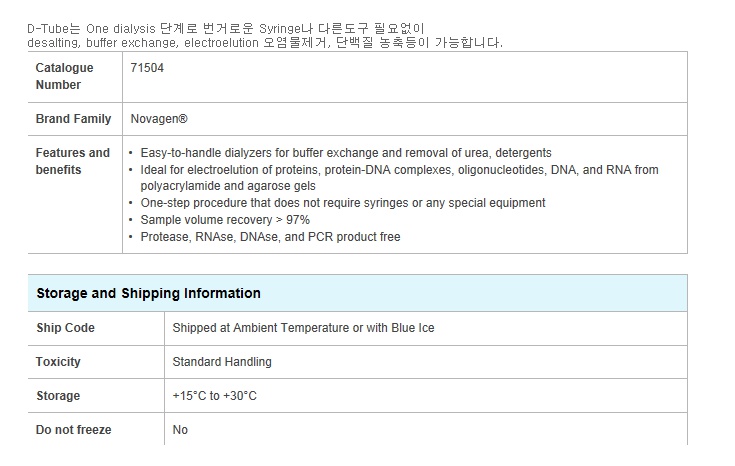This screenshot has height=466, width=735.
Task: Click the catalogue number 71504
Action: [147, 68]
